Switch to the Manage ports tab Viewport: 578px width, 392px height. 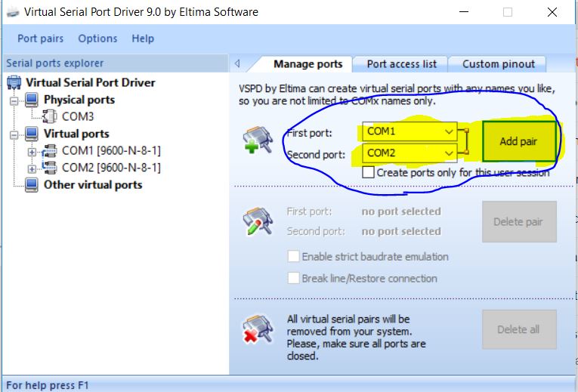[x=308, y=64]
